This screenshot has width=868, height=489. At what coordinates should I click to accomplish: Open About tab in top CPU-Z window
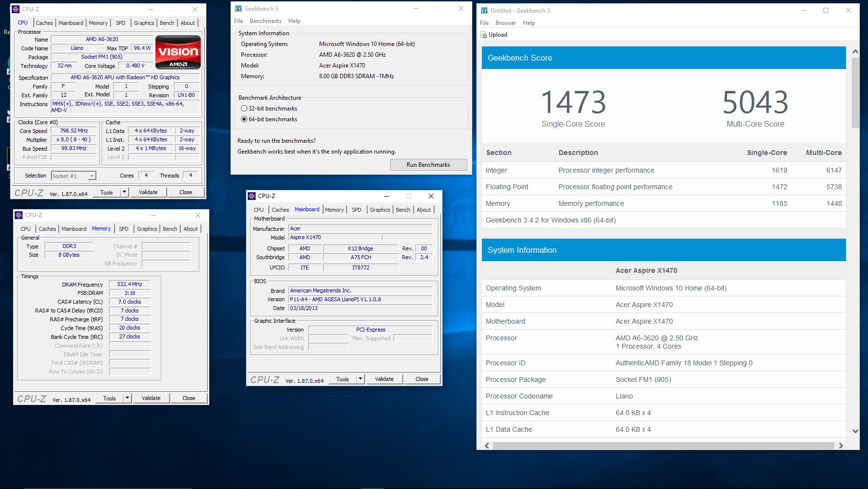click(x=188, y=23)
